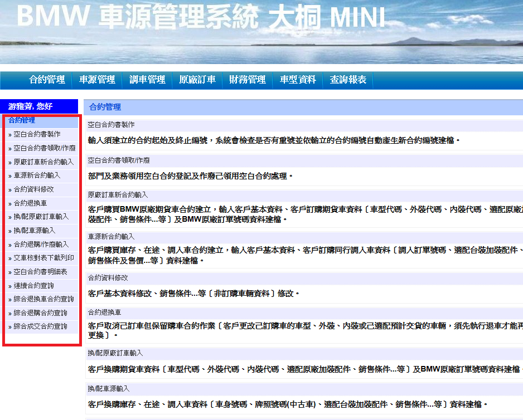The image size is (523, 420).
Task: Open the 查詢報表 navigation menu
Action: (348, 80)
